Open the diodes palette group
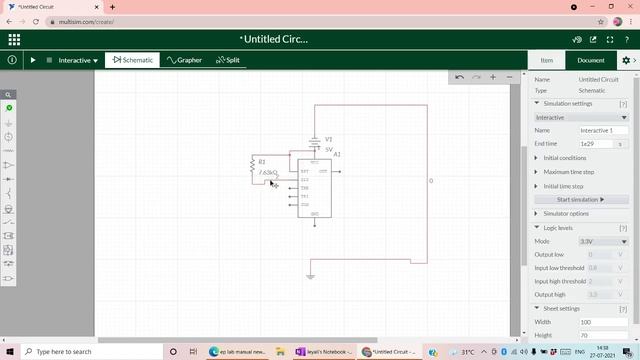This screenshot has width=640, height=360. click(x=9, y=179)
